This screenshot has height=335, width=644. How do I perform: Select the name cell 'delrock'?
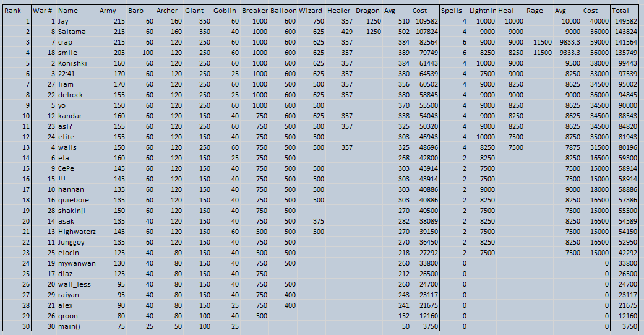point(71,95)
